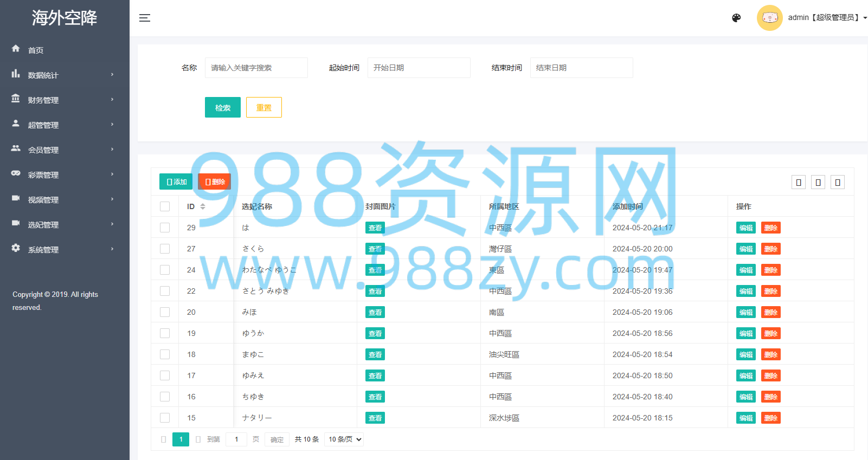Sort the table by the ID arrows
The width and height of the screenshot is (868, 460).
203,206
